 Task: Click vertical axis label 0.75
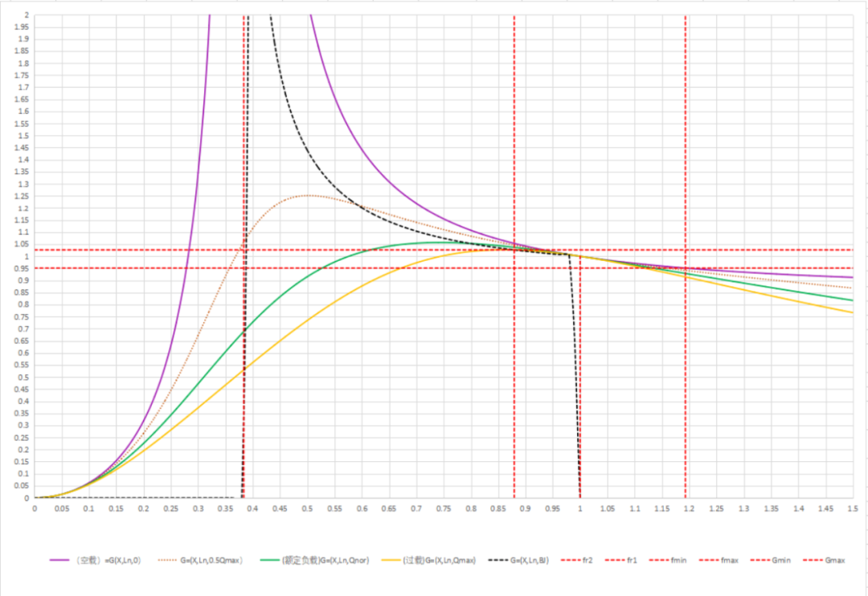23,317
